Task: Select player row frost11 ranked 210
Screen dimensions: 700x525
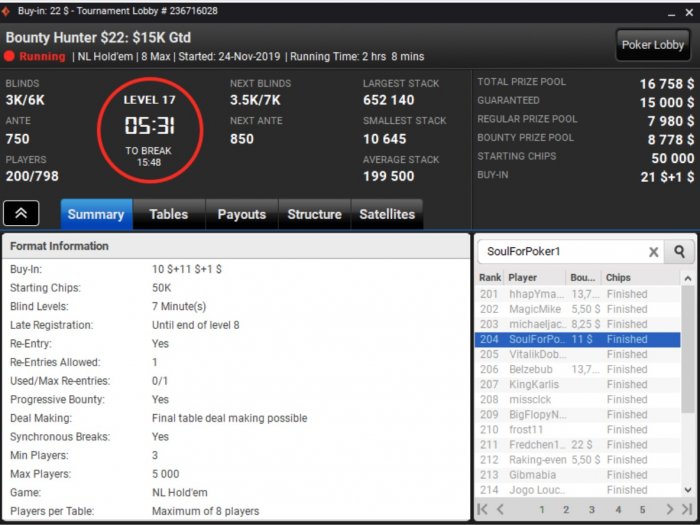Action: tap(578, 430)
